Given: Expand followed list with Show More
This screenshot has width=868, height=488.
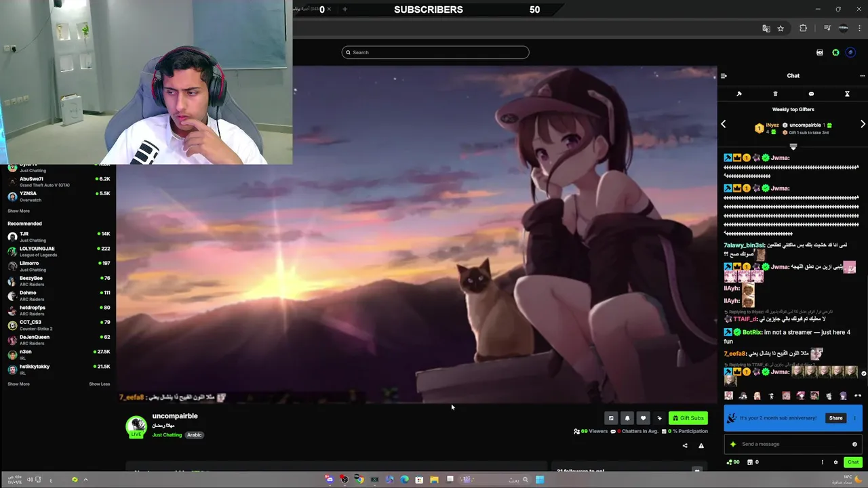Looking at the screenshot, I should (18, 211).
